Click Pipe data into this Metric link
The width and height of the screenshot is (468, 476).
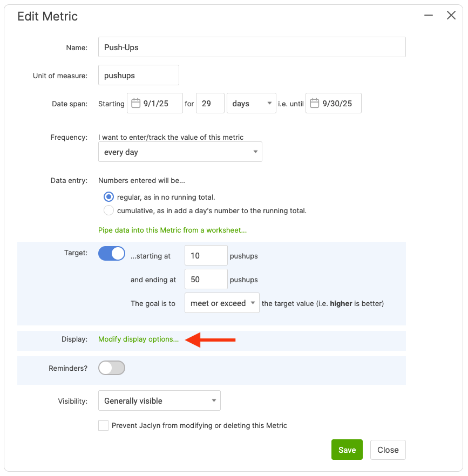172,230
